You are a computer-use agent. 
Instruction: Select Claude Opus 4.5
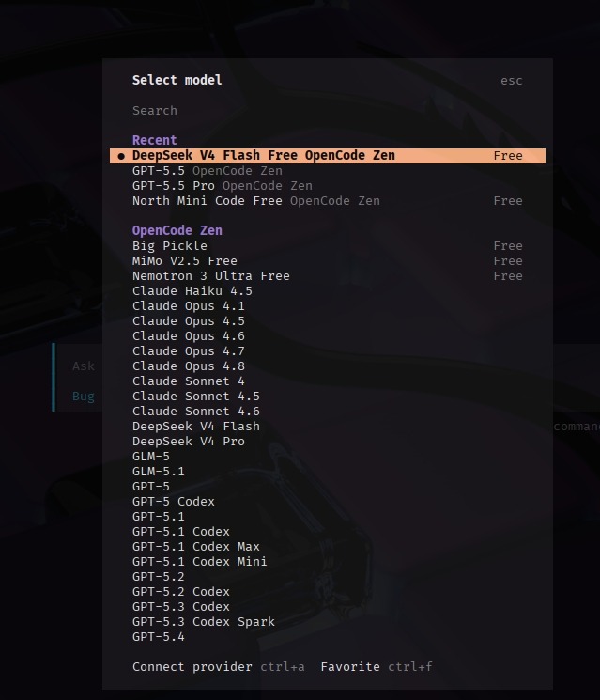coord(328,321)
